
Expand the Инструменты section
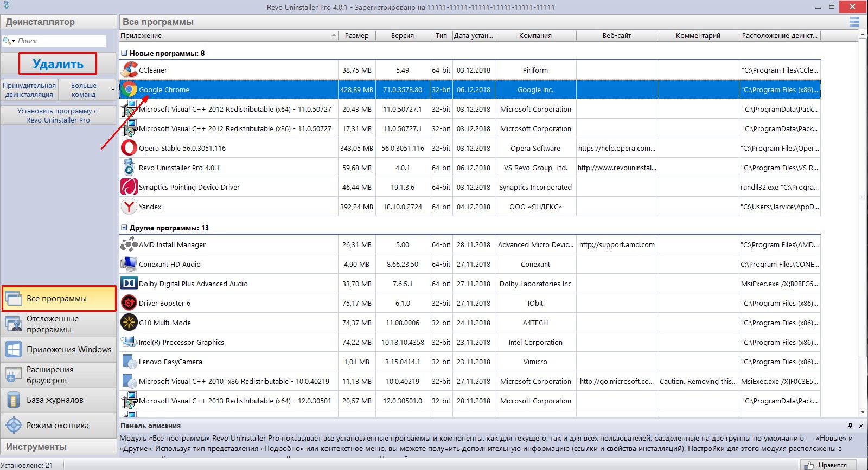click(x=59, y=447)
